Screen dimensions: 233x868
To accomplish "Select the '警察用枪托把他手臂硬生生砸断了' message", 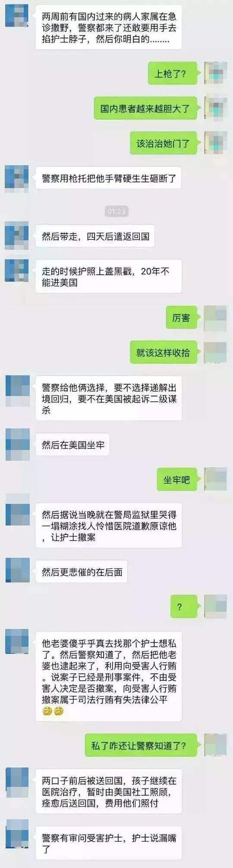I will point(108,178).
